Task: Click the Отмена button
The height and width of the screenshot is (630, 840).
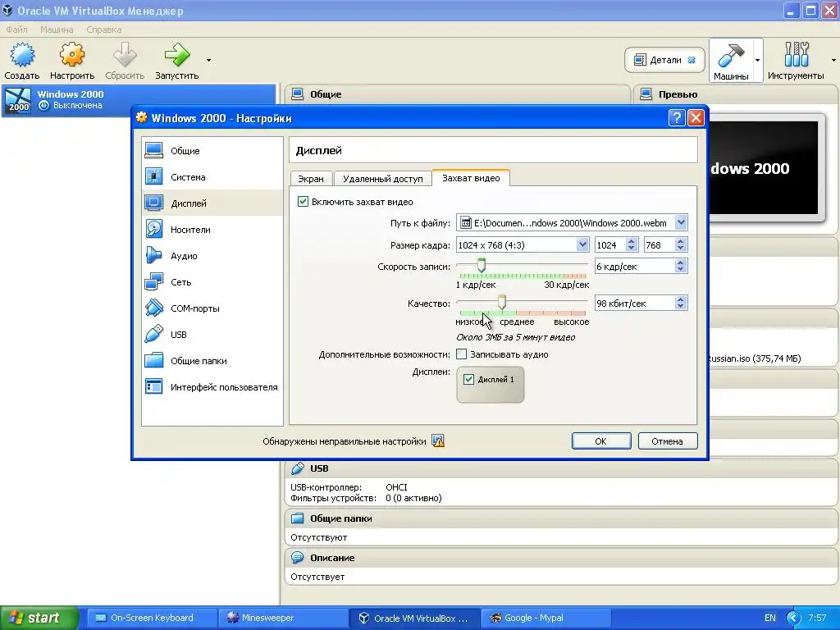Action: (668, 441)
